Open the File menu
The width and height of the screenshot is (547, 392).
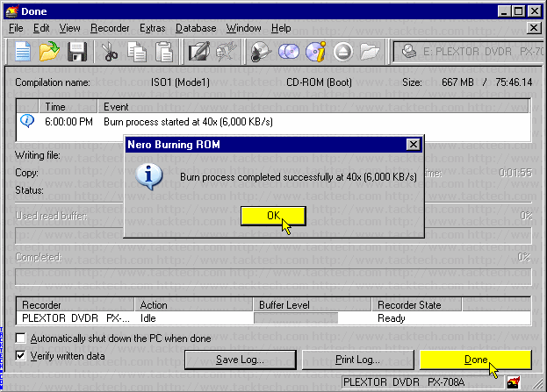[x=16, y=28]
